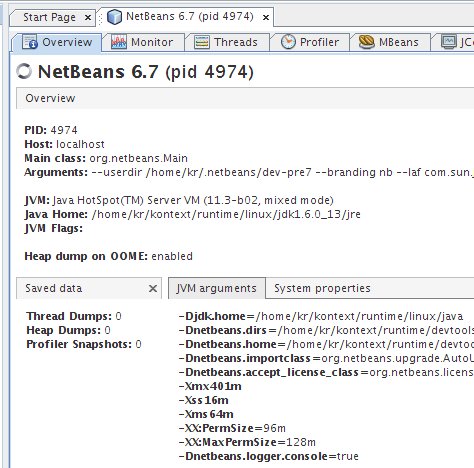This screenshot has width=474, height=468.
Task: Click the busy spinner beside NetBeans 6.7 heading
Action: pyautogui.click(x=24, y=71)
